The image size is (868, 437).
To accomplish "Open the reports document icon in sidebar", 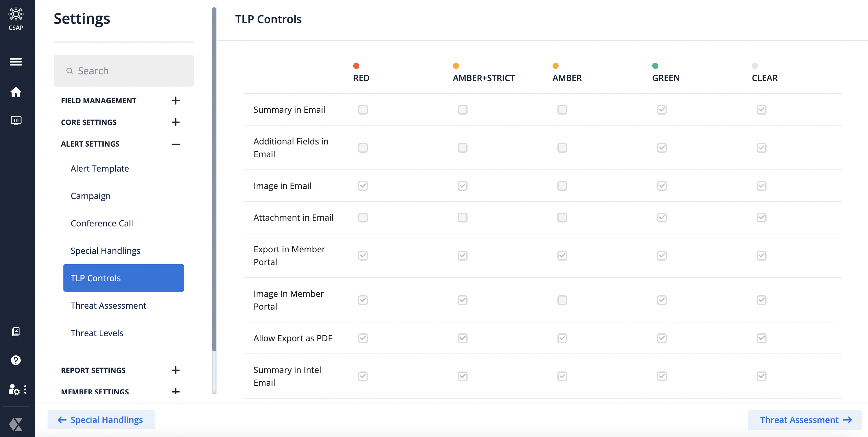I will coord(16,332).
